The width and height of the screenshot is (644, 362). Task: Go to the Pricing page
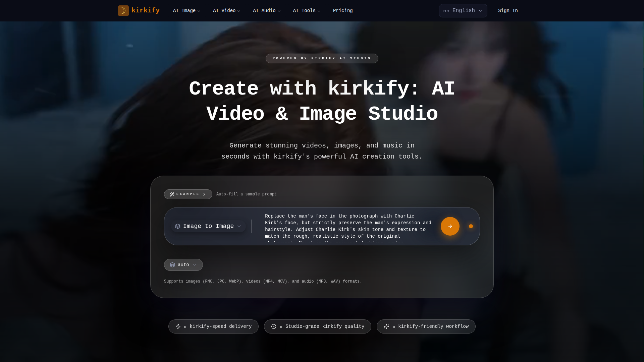(x=342, y=11)
